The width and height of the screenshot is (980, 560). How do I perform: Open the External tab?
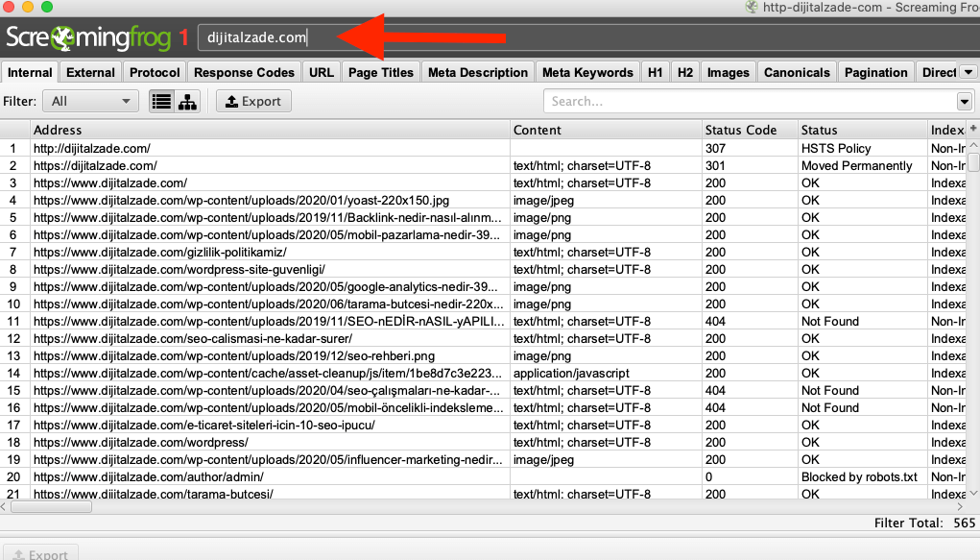coord(90,73)
